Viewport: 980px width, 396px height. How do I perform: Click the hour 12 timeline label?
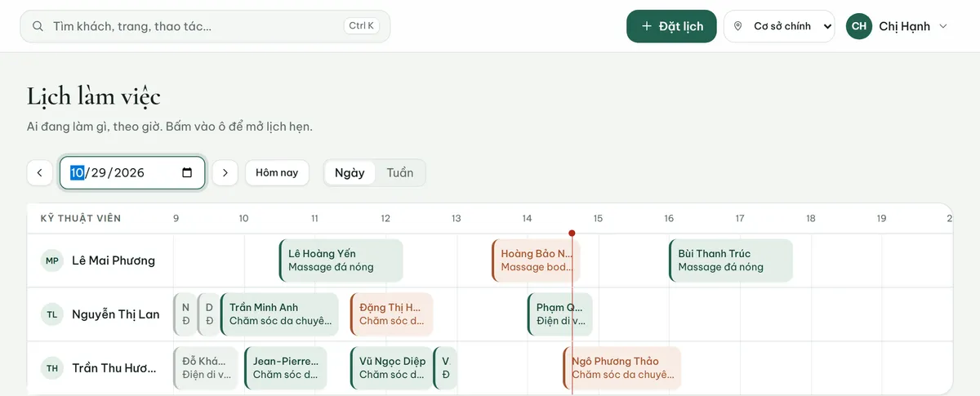385,218
